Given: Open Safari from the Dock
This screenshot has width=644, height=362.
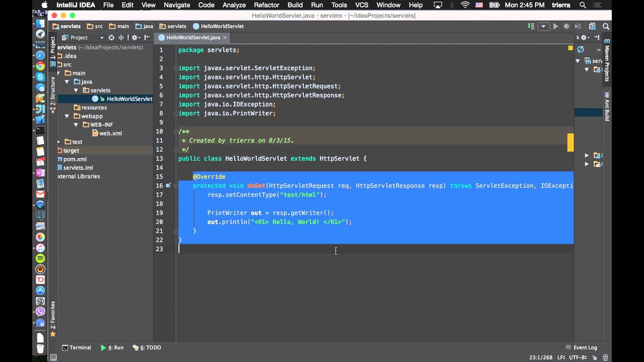Looking at the screenshot, I should point(40,55).
